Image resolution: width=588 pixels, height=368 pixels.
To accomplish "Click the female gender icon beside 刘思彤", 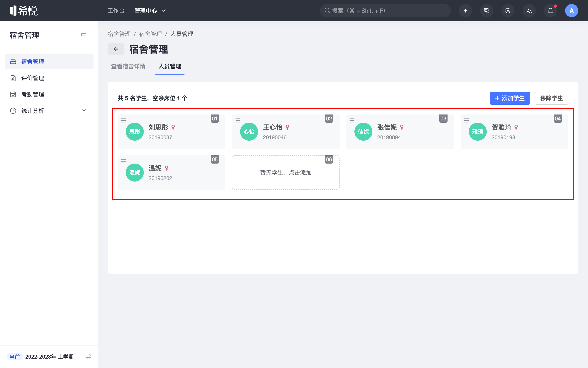I will coord(173,127).
